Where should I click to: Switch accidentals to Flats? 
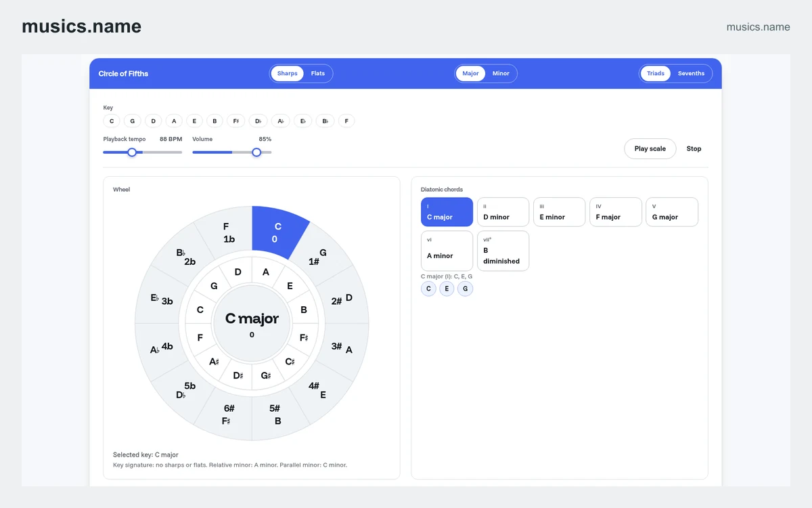[x=318, y=73]
